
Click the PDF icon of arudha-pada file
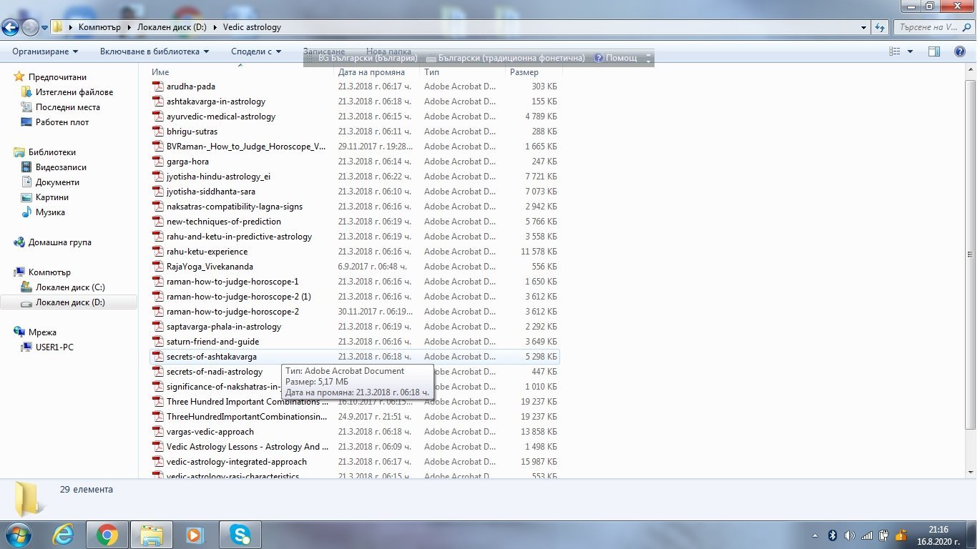click(x=158, y=86)
